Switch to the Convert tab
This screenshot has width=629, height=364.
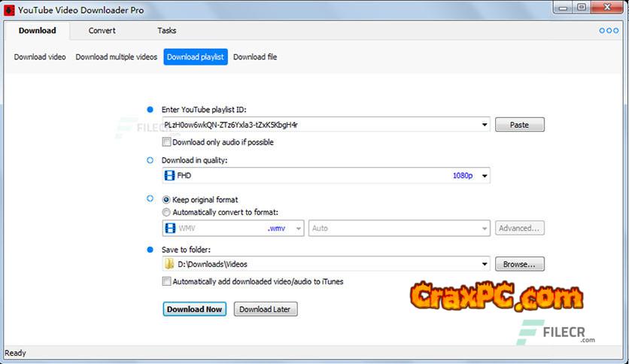click(102, 31)
